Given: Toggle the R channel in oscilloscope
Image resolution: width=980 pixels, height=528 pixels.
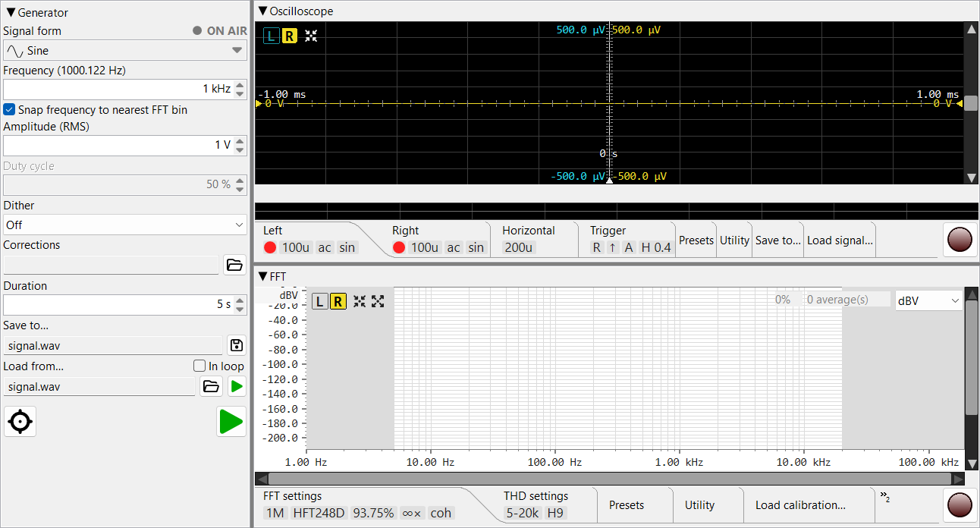Looking at the screenshot, I should [289, 36].
